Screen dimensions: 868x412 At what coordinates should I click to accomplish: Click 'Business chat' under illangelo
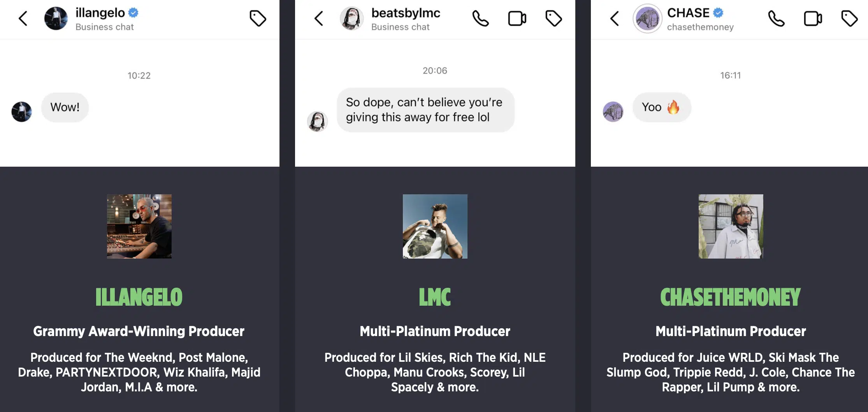[104, 27]
